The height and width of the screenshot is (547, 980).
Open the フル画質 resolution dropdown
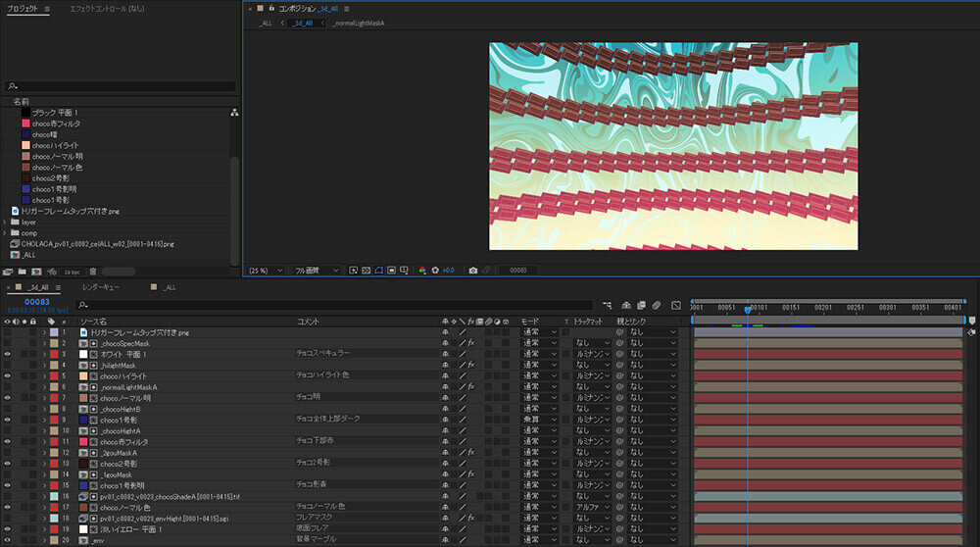tap(317, 270)
